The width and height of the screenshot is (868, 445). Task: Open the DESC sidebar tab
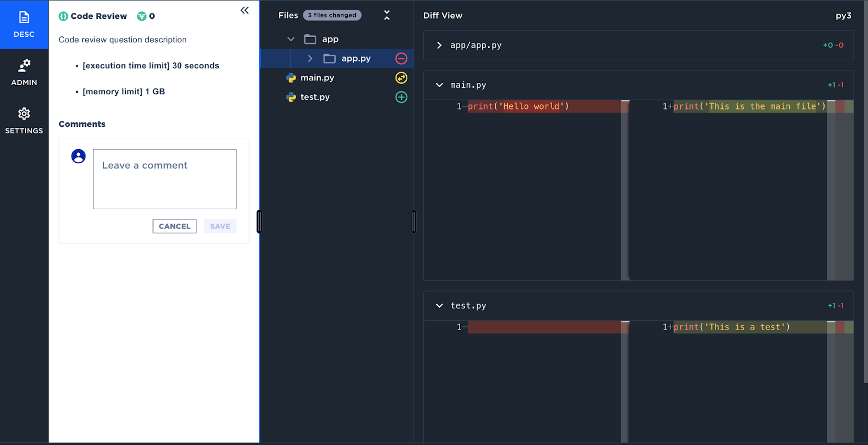coord(24,24)
